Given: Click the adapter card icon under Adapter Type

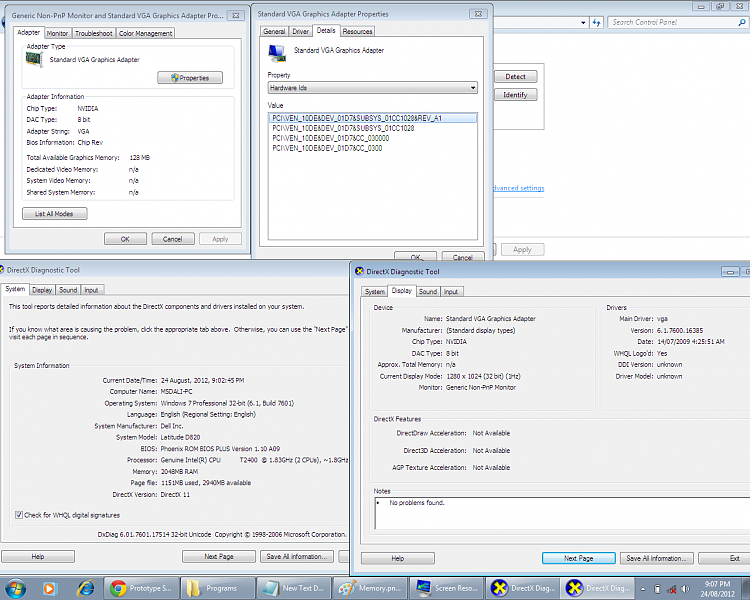Looking at the screenshot, I should 34,59.
